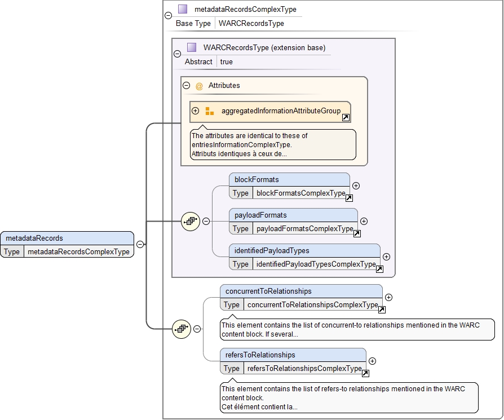Viewport: 504px width, 420px height.
Task: Click the refers-to relationships annotation note
Action: click(x=349, y=397)
